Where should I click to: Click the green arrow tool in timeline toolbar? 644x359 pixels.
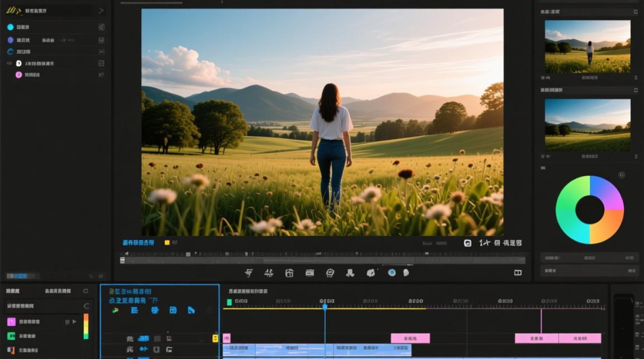click(x=115, y=310)
